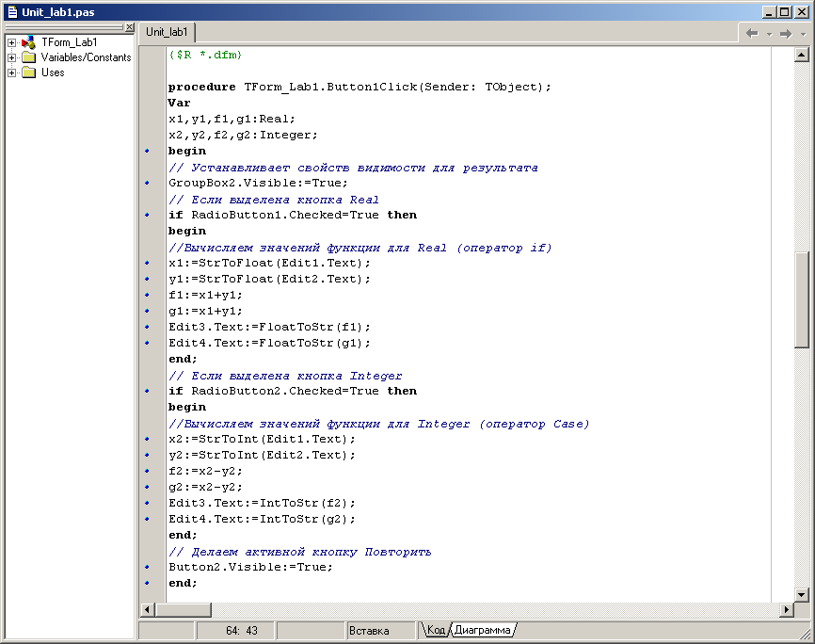Viewport: 815px width, 644px height.
Task: Select Uses item in explorer
Action: pos(53,72)
